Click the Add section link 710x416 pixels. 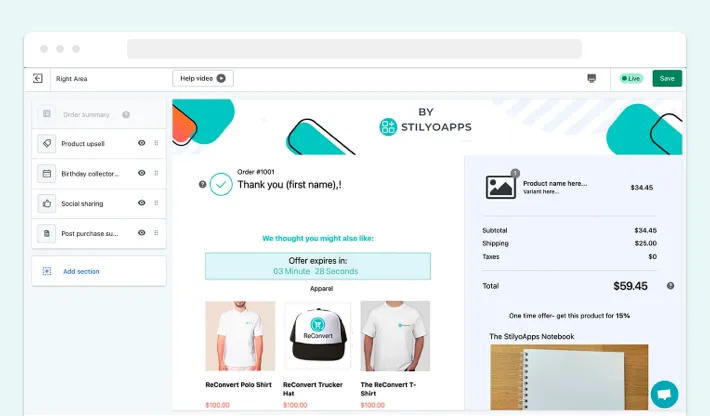(81, 271)
